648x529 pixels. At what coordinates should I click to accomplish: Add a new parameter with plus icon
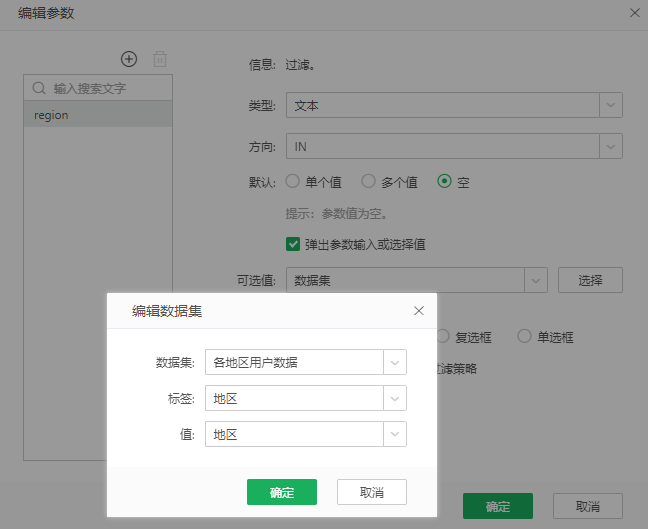click(x=129, y=59)
